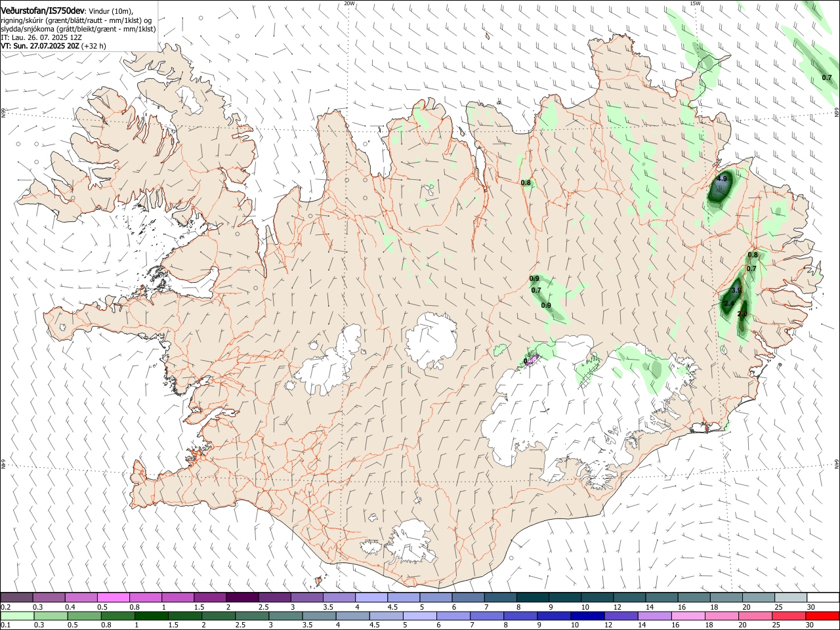Click the 2.0 precipitation label on the map
This screenshot has height=630, width=840.
click(x=742, y=314)
